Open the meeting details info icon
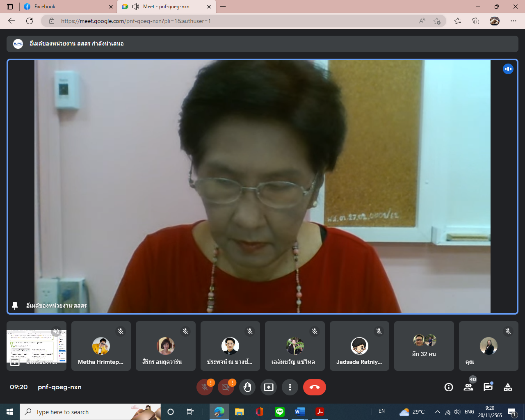The width and height of the screenshot is (525, 420). click(x=449, y=387)
